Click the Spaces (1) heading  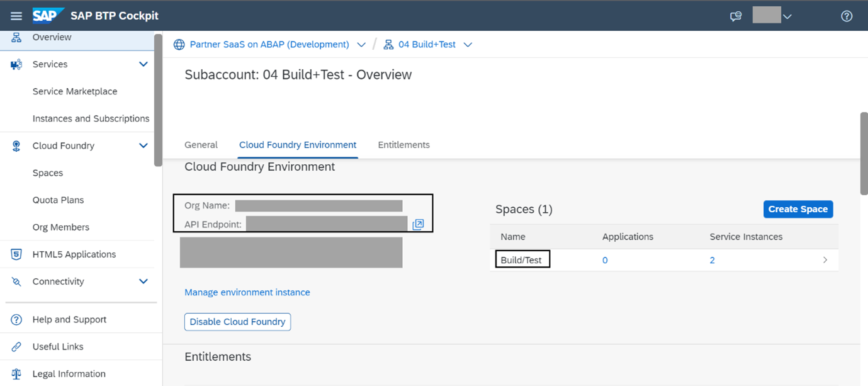(x=524, y=209)
